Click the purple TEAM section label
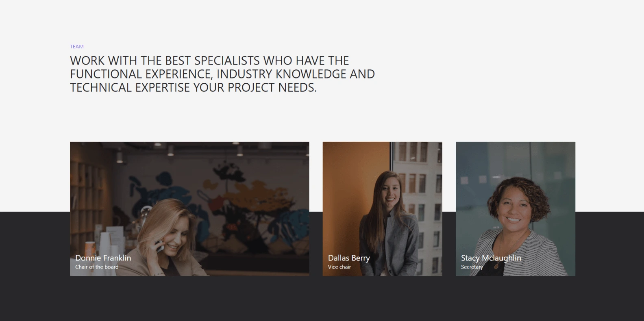 coord(77,47)
